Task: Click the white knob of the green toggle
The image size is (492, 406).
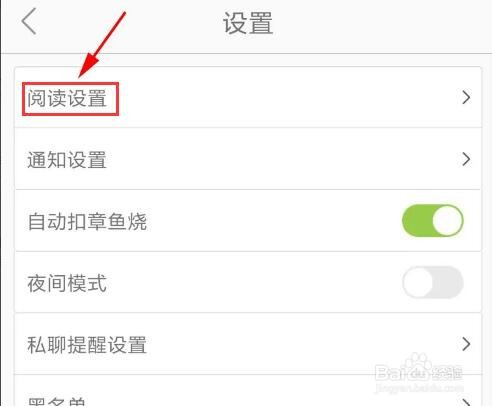Action: point(447,221)
